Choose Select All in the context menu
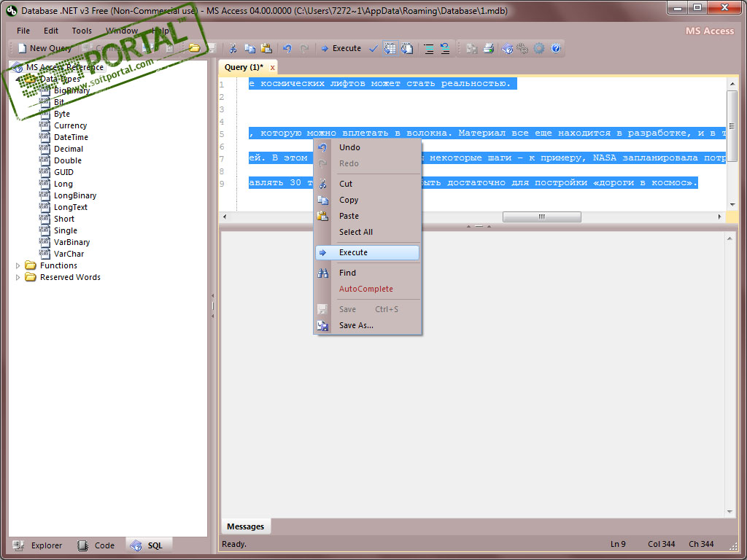This screenshot has height=560, width=747. click(x=368, y=232)
